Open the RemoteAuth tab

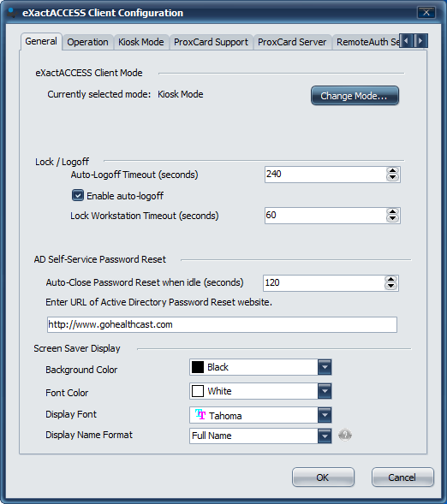pos(366,42)
